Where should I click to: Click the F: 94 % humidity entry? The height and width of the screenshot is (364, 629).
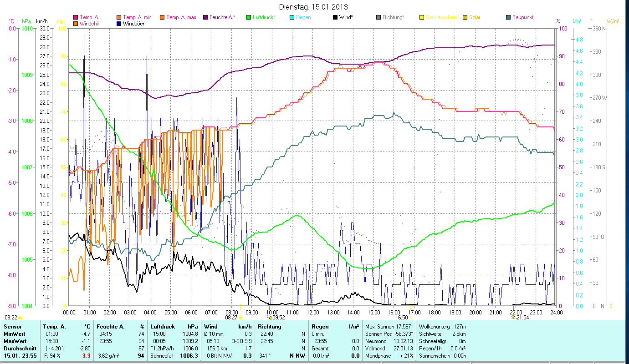(52, 356)
